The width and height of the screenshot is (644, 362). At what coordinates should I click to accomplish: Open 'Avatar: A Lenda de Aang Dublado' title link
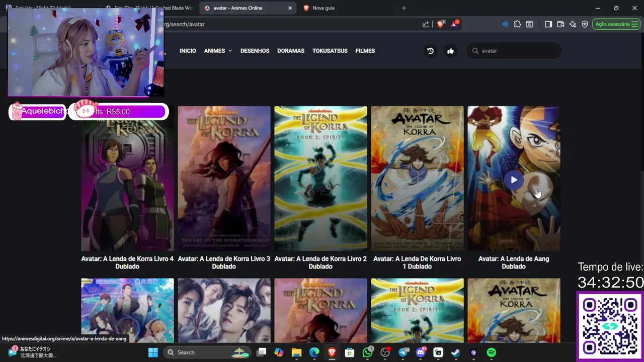[514, 262]
